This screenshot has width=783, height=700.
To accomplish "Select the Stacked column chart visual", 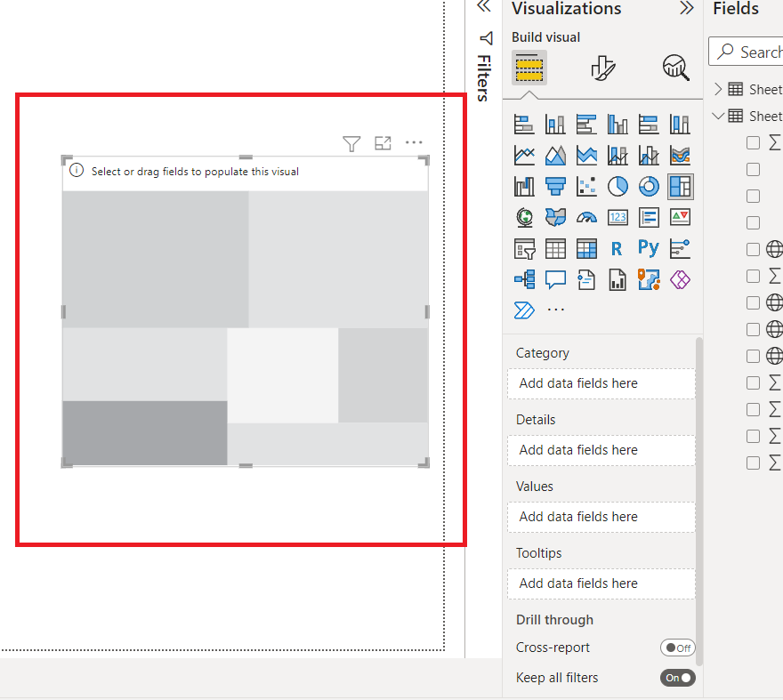I will click(555, 125).
